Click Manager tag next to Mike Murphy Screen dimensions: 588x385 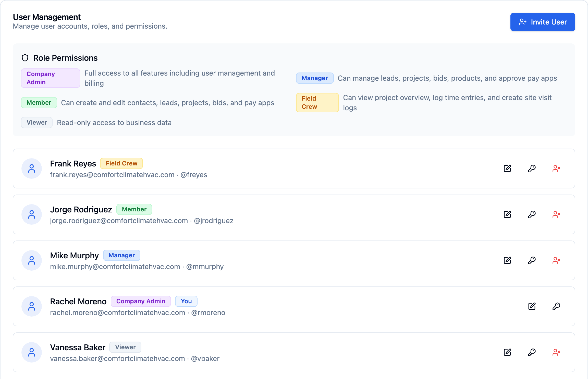point(122,255)
